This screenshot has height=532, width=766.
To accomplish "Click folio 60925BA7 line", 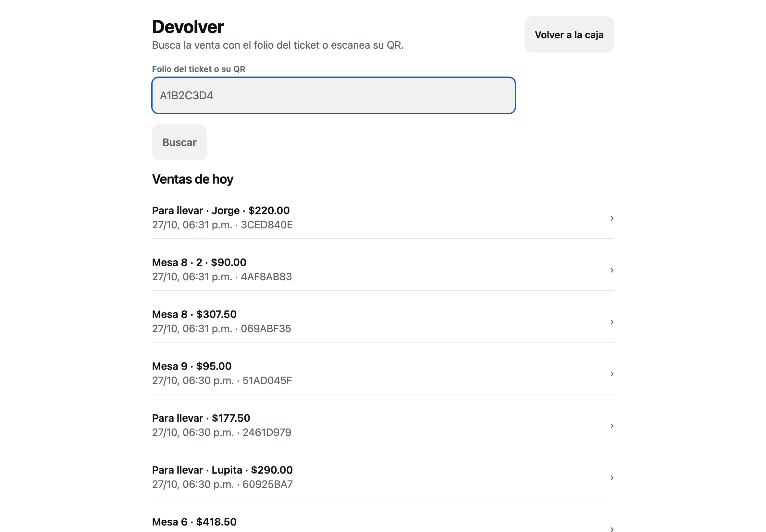I will (x=222, y=485).
